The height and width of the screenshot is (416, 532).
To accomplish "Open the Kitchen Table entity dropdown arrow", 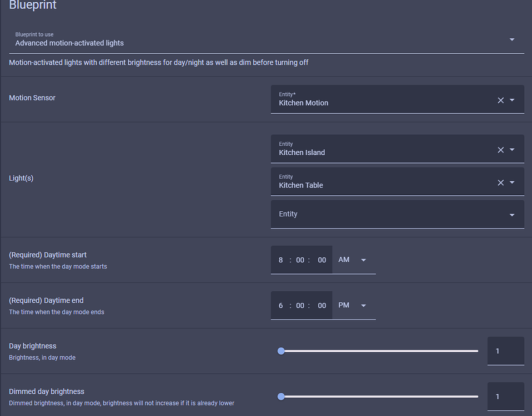I will 512,182.
